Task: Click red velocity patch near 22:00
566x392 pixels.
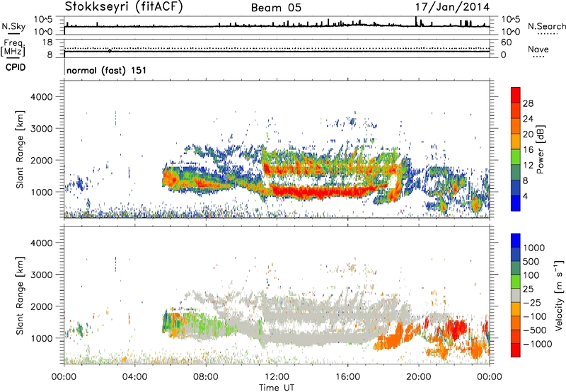Action: [x=456, y=329]
